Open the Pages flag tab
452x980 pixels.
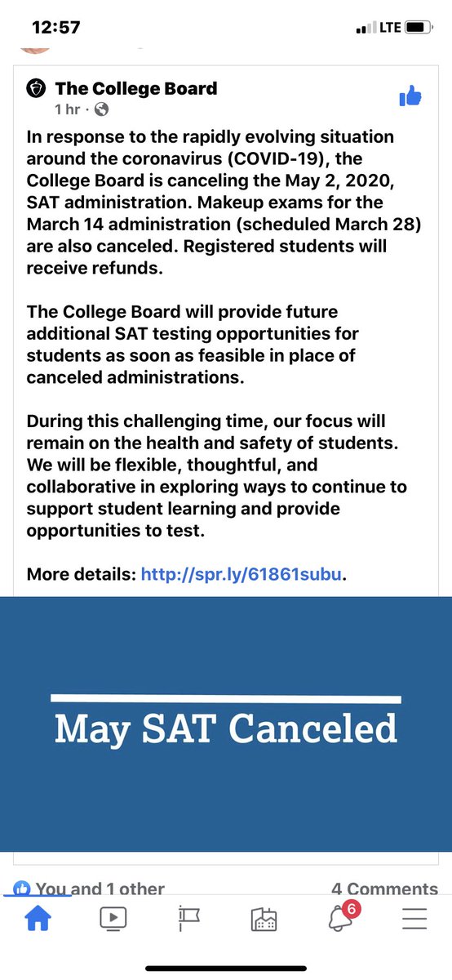pos(188,920)
